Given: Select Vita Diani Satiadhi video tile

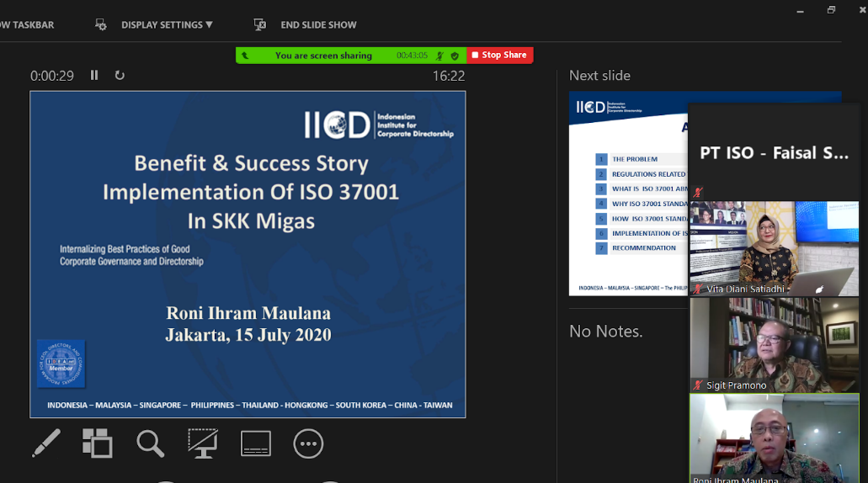Looking at the screenshot, I should [774, 248].
